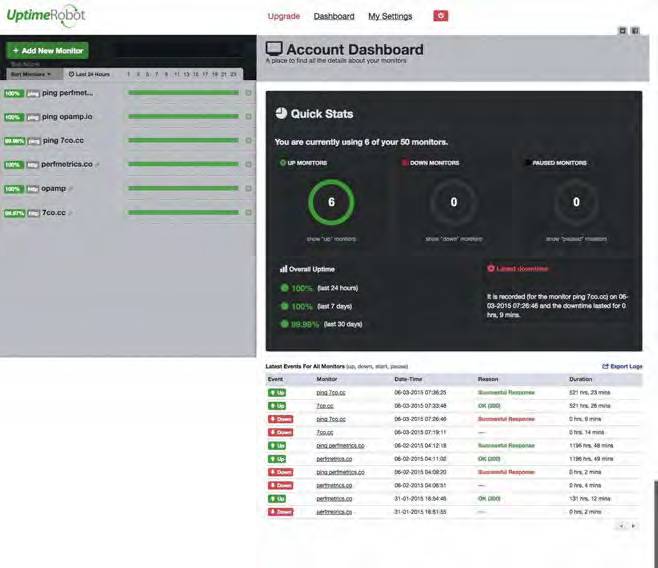Click the left of two header square icons
Image resolution: width=658 pixels, height=568 pixels.
click(x=622, y=31)
